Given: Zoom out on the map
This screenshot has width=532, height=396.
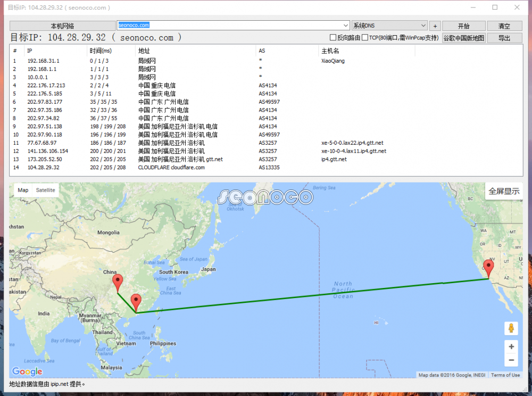Looking at the screenshot, I should (x=511, y=360).
